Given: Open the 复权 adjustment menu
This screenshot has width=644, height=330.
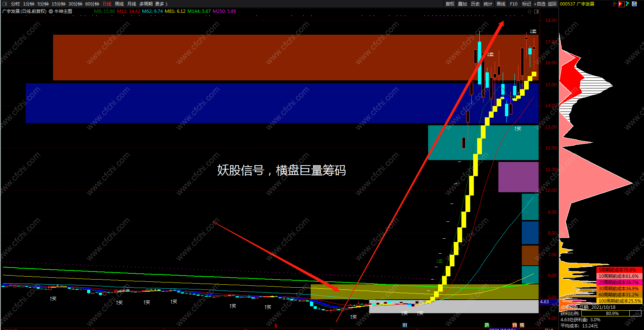Looking at the screenshot, I should click(450, 4).
